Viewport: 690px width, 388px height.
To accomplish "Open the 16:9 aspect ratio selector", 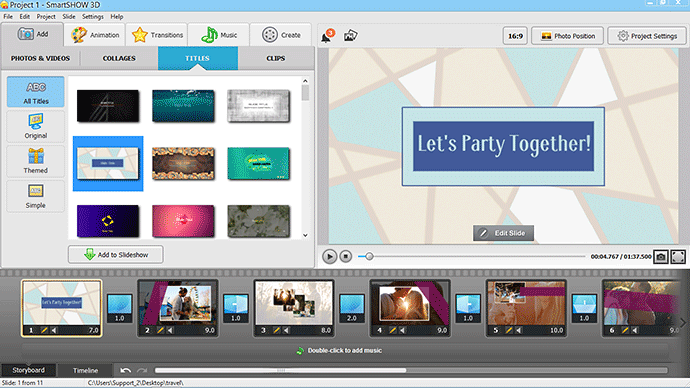I will click(515, 36).
